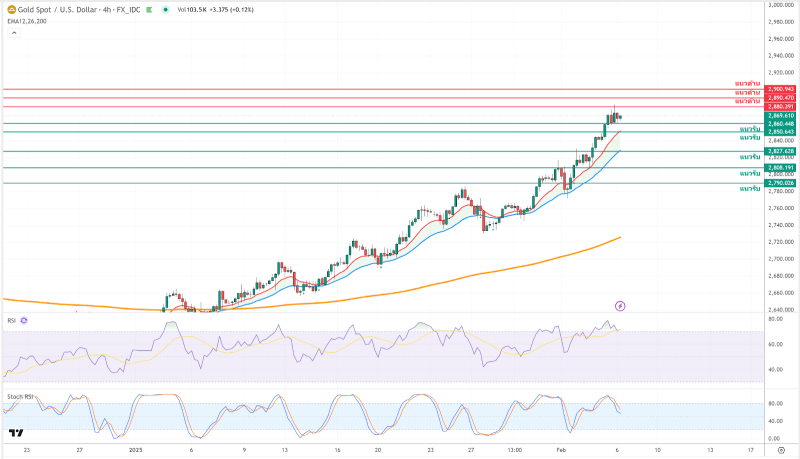The width and height of the screenshot is (800, 459).
Task: Select the RSI indicator label
Action: click(11, 321)
